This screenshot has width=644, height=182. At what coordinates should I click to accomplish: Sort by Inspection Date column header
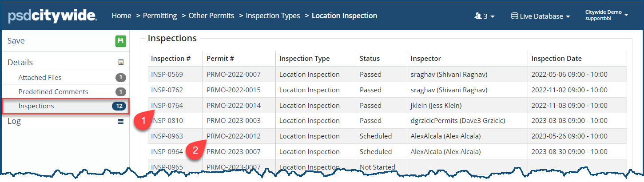click(557, 59)
